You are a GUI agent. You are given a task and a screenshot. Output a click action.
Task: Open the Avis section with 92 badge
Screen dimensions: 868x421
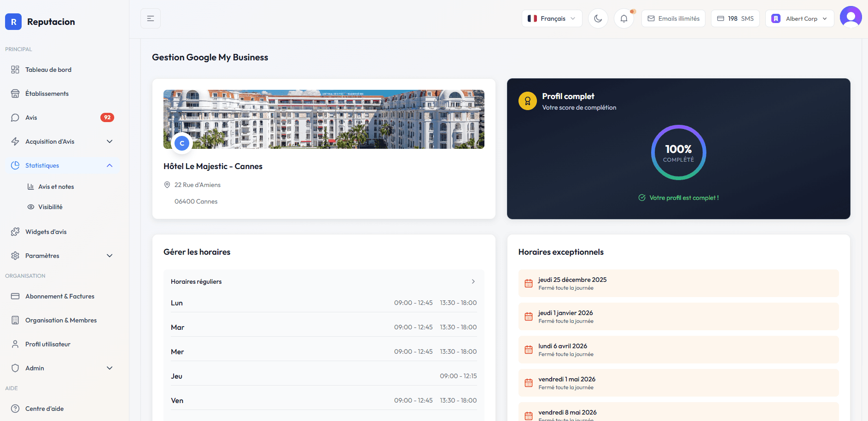point(15,117)
